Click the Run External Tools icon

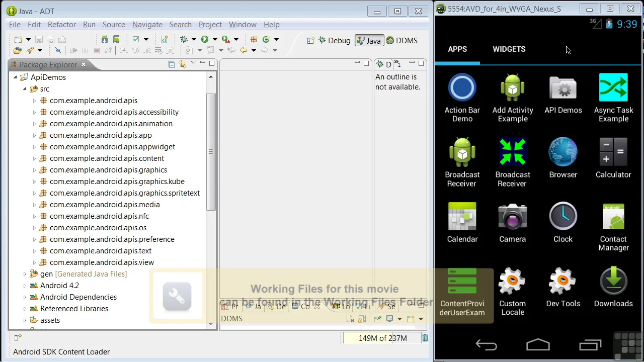[225, 39]
